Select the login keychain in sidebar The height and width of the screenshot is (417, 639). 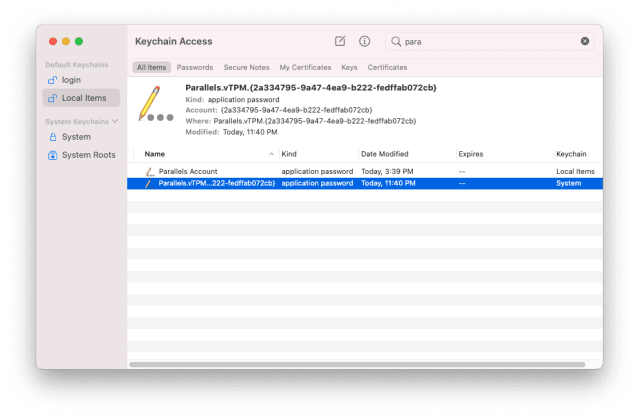click(x=70, y=79)
